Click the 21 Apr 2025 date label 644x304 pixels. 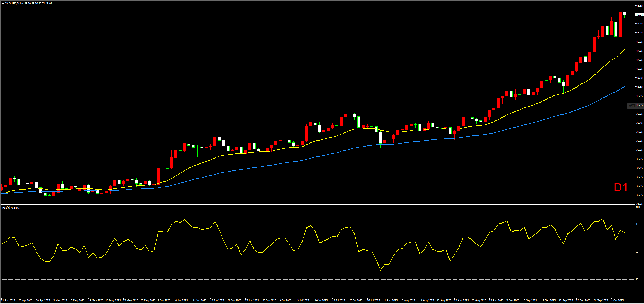pyautogui.click(x=8, y=300)
